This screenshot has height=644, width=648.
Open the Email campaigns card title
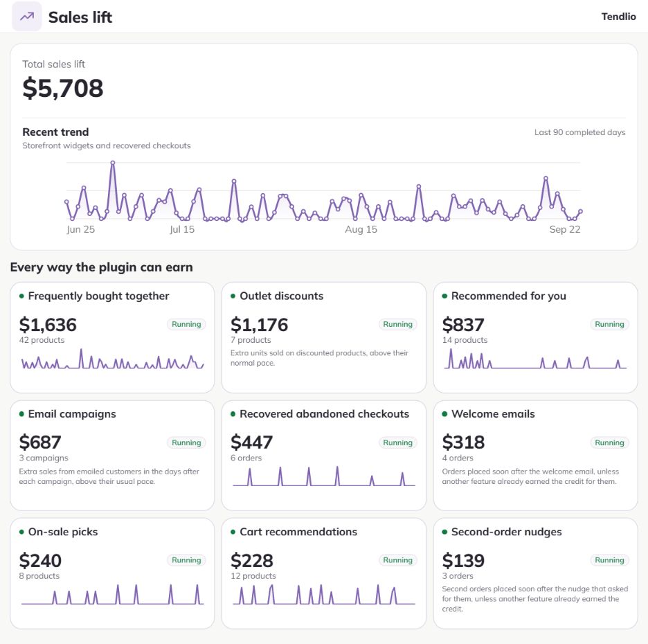click(x=72, y=414)
